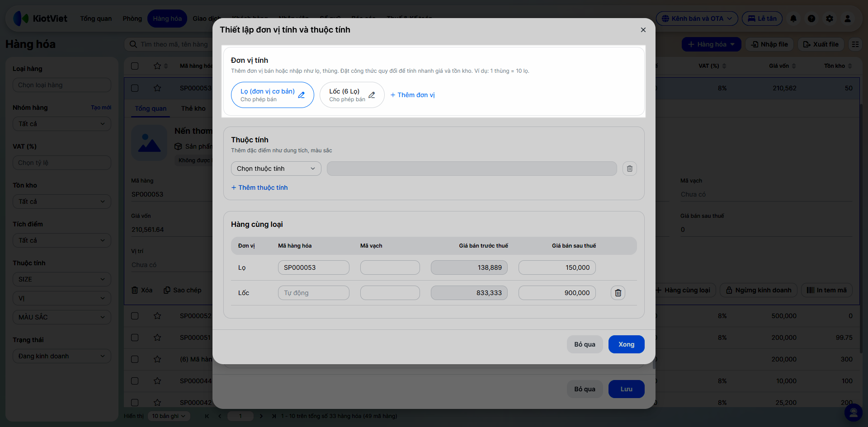Image resolution: width=868 pixels, height=427 pixels.
Task: Go to next page arrow
Action: 261,416
